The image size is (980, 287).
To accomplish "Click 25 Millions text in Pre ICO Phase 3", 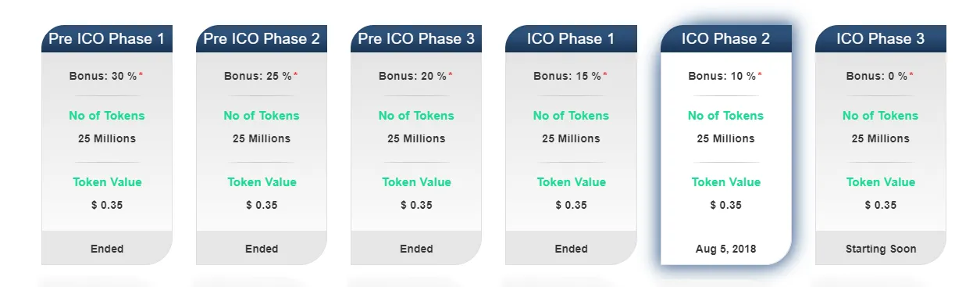I will [416, 138].
